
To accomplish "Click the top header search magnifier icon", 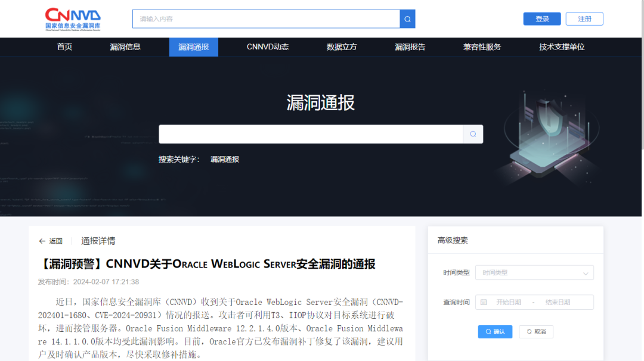I will click(x=407, y=19).
